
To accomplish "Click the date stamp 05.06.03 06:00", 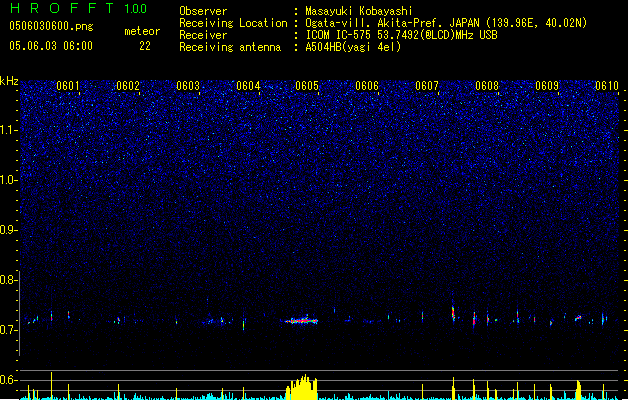I will click(51, 46).
